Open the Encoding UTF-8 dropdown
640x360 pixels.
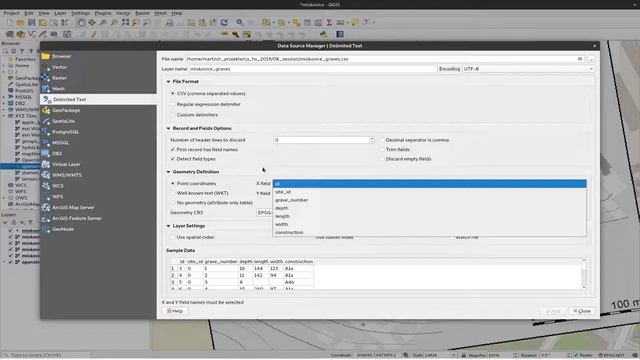click(528, 69)
